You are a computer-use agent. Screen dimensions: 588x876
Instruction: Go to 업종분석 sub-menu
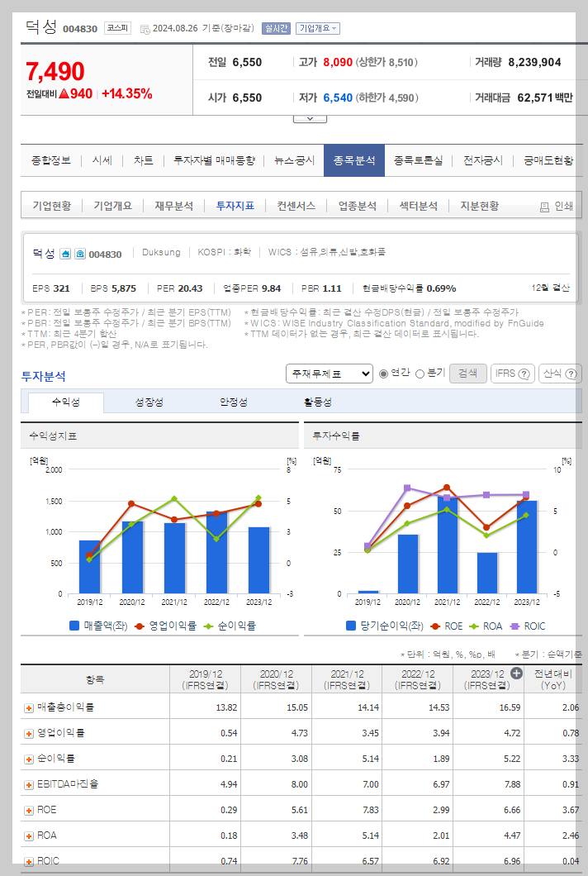[358, 206]
